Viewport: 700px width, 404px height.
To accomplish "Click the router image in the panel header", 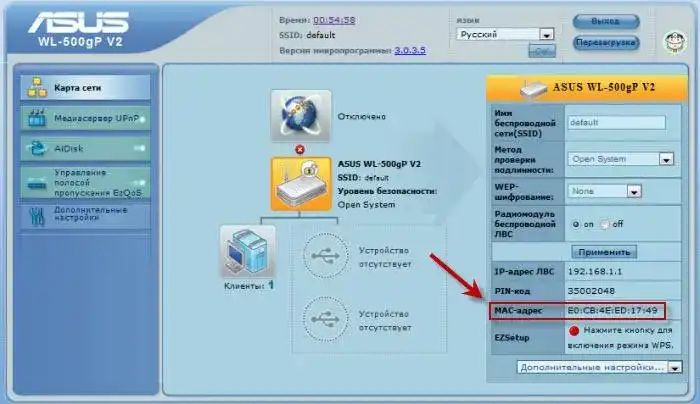I will point(533,89).
